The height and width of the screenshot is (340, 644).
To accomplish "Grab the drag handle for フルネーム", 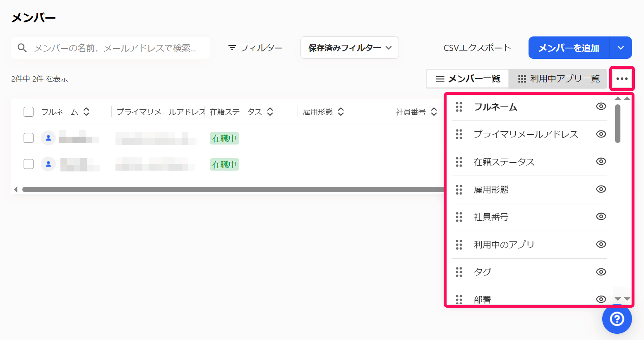I will tap(459, 107).
